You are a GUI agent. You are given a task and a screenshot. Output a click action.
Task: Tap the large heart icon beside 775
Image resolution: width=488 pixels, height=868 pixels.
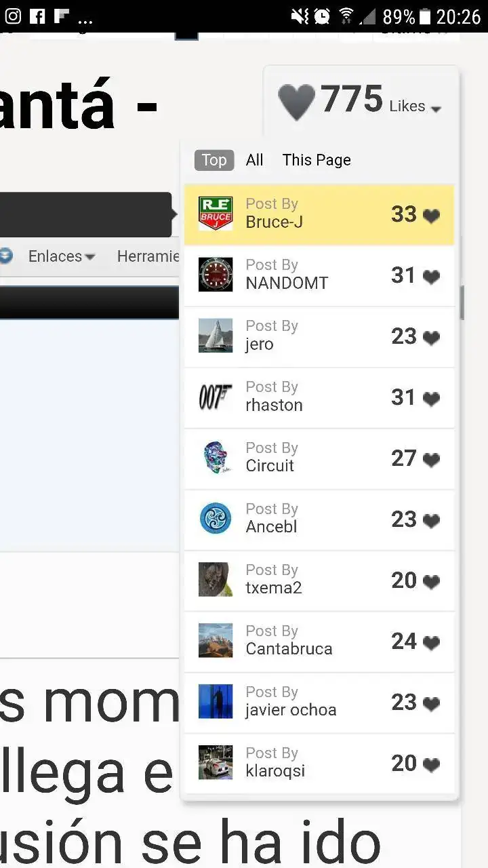pos(297,102)
